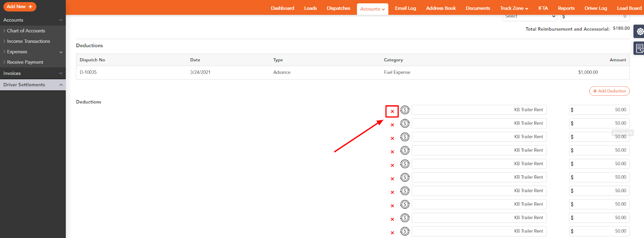Click the dollar cycle icon in last deduction row
The image size is (644, 238).
click(405, 231)
